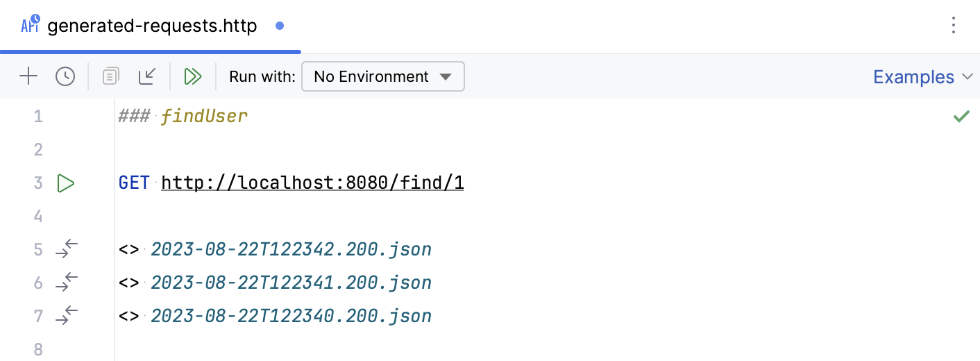Viewport: 980px width, 361px height.
Task: Open the No Environment dropdown
Action: [x=383, y=76]
